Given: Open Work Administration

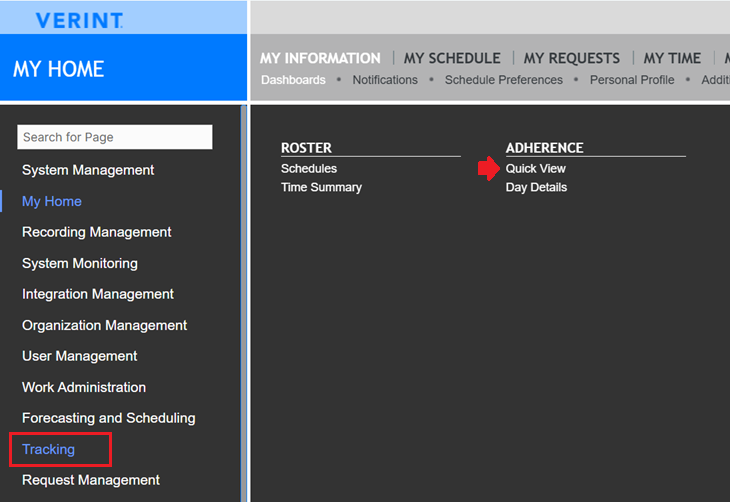Looking at the screenshot, I should [84, 387].
